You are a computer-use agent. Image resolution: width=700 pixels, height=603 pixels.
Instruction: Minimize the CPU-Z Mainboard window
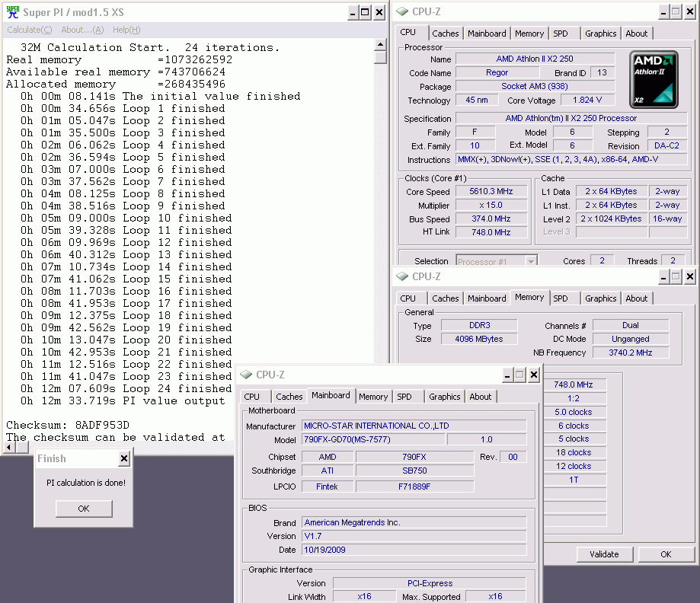507,375
